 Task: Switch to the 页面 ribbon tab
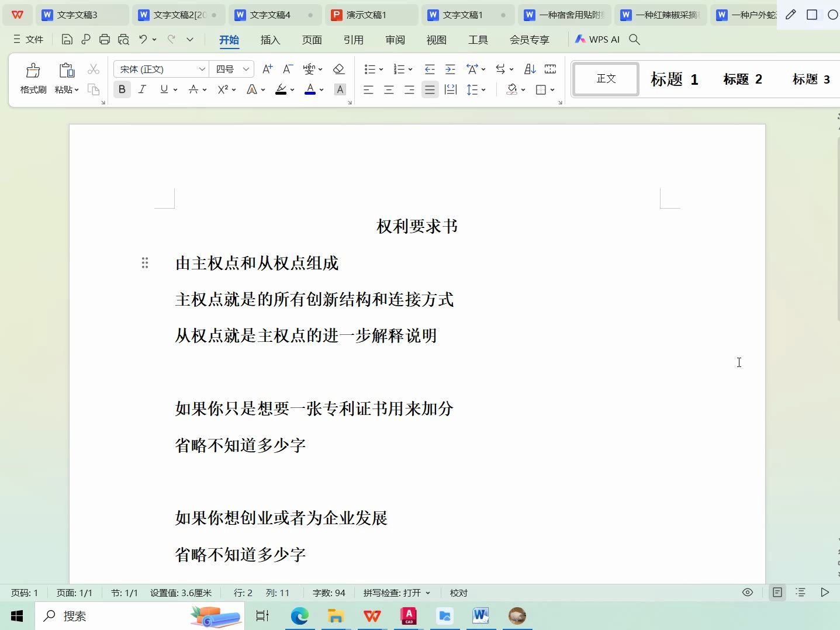tap(312, 40)
